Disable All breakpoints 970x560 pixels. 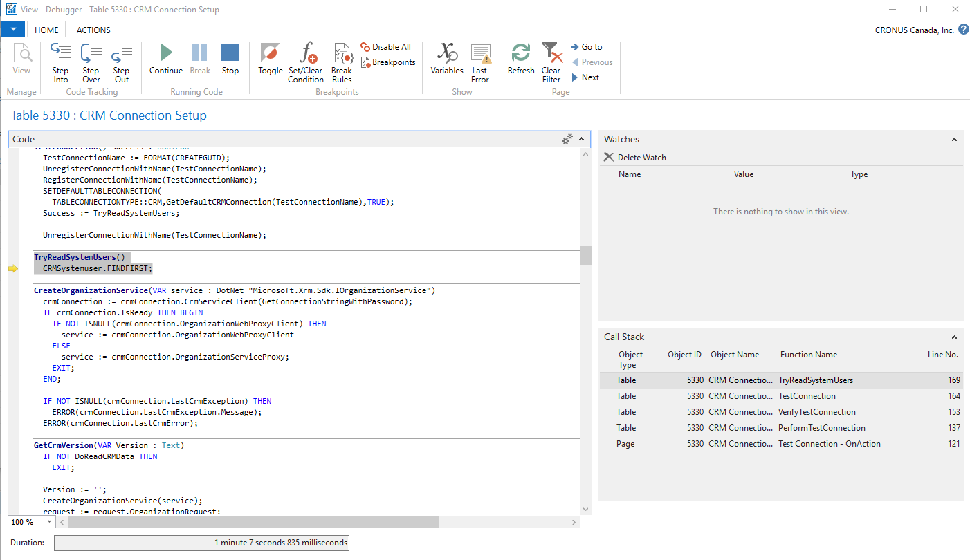click(x=386, y=47)
